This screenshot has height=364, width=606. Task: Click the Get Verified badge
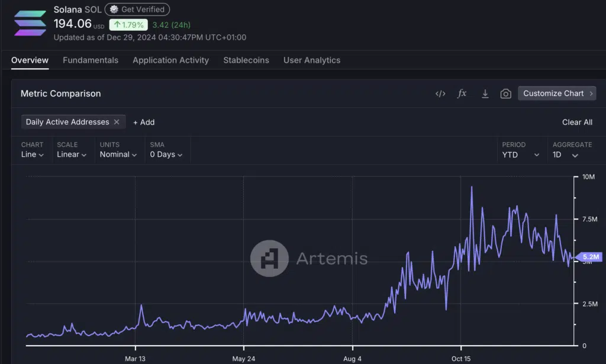pos(137,9)
